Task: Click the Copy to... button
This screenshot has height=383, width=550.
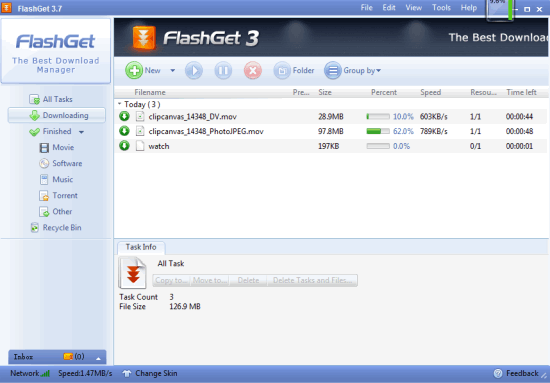Action: pyautogui.click(x=172, y=281)
